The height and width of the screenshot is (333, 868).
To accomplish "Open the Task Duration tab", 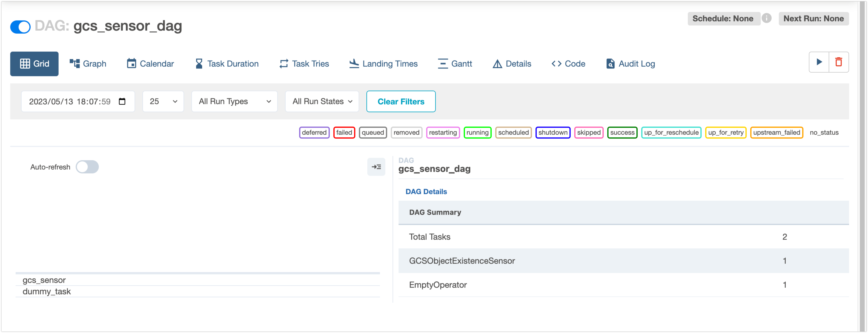I will (x=227, y=64).
